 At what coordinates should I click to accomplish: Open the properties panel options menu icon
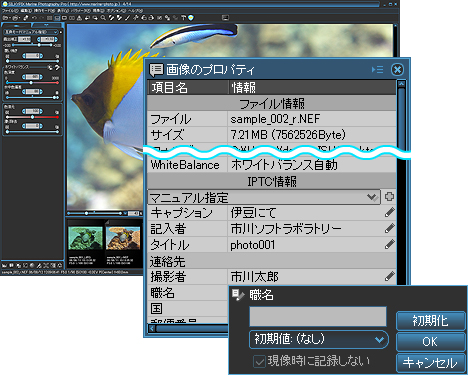[x=378, y=70]
